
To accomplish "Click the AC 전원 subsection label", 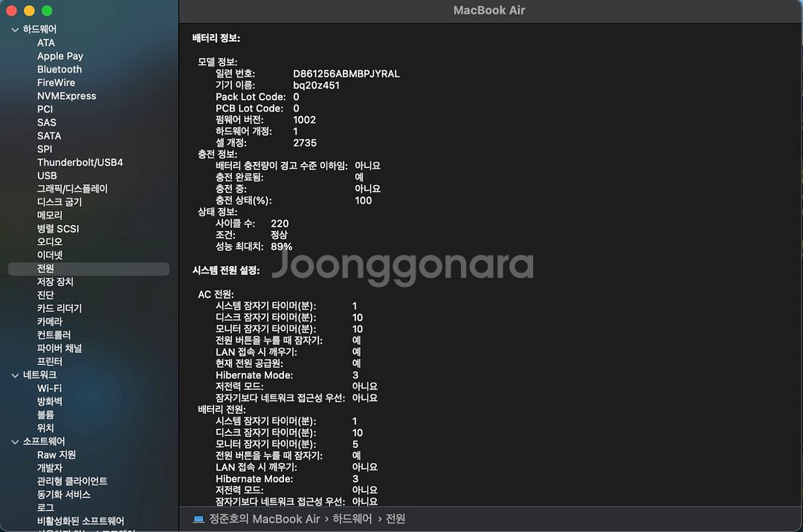I will click(x=216, y=295).
